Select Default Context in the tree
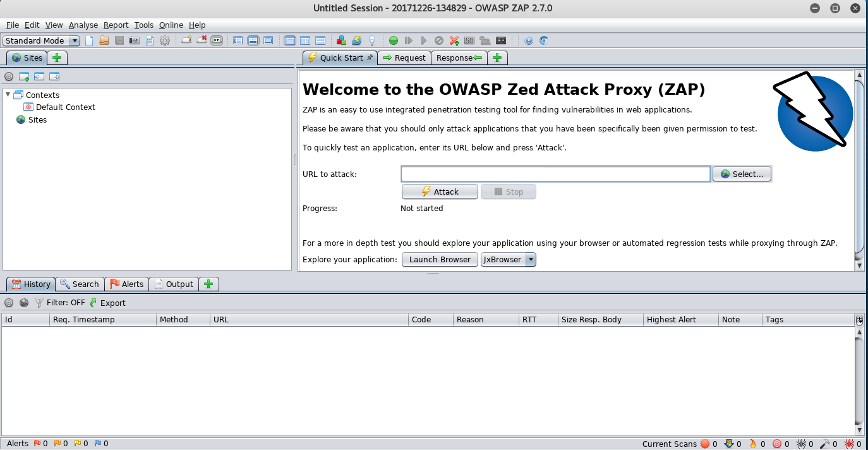 click(66, 107)
